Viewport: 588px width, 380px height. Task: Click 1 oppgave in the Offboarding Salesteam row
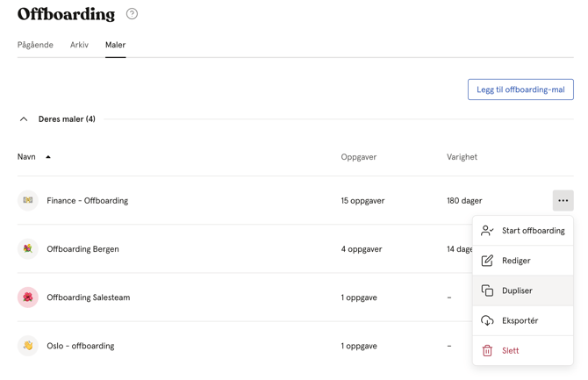coord(358,298)
